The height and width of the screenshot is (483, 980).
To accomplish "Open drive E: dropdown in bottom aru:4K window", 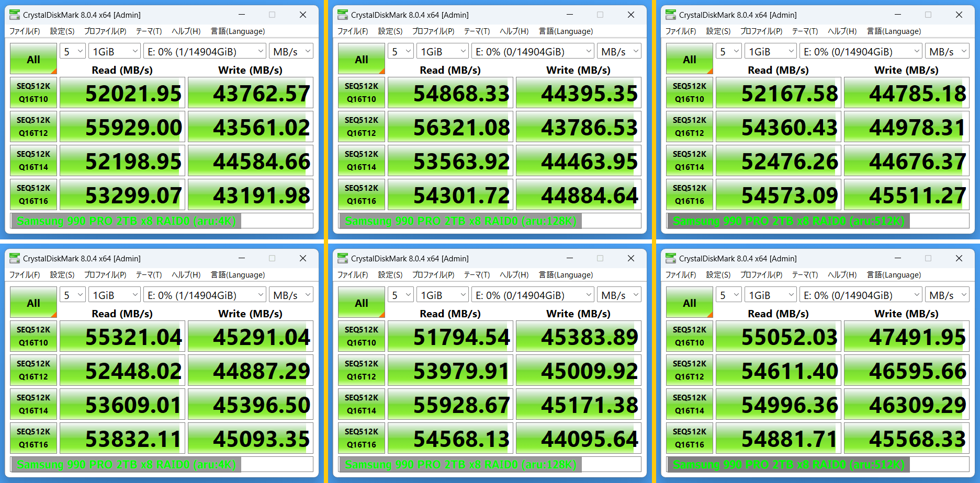I will 205,295.
